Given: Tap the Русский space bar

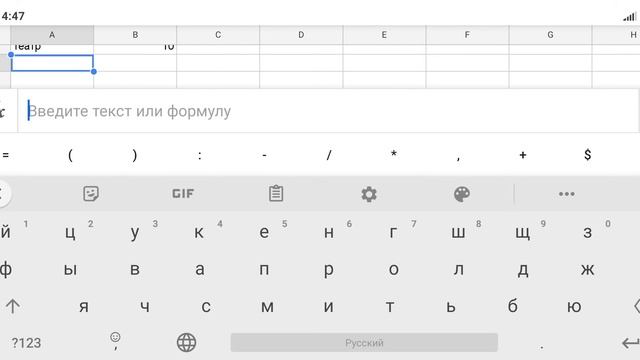Looking at the screenshot, I should pyautogui.click(x=364, y=342).
